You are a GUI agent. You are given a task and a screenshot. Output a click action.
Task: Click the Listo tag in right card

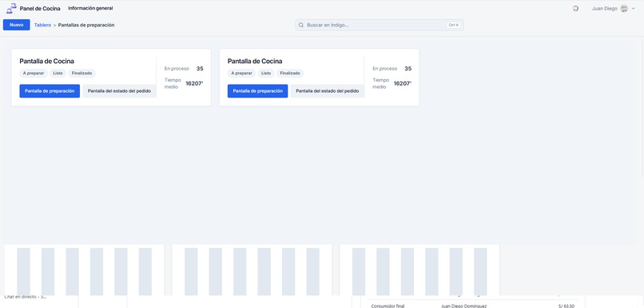point(266,73)
